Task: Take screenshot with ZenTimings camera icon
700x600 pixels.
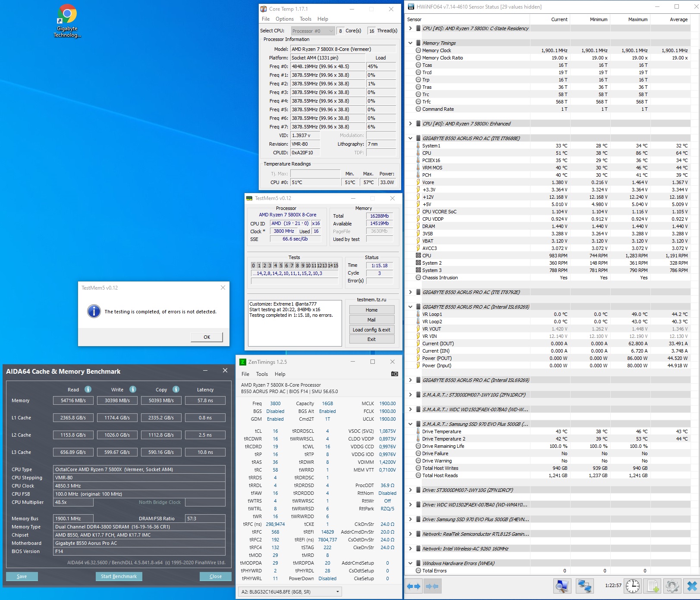Action: pos(394,374)
